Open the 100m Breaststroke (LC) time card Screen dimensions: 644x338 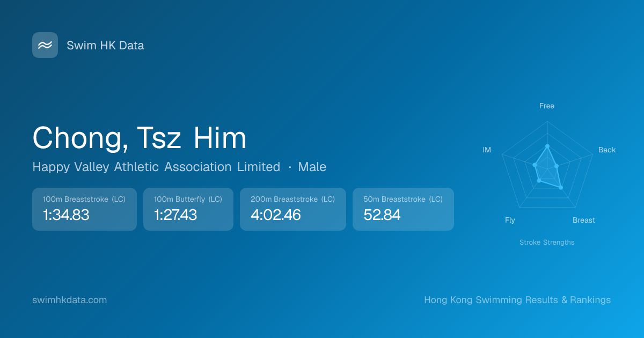pyautogui.click(x=84, y=209)
